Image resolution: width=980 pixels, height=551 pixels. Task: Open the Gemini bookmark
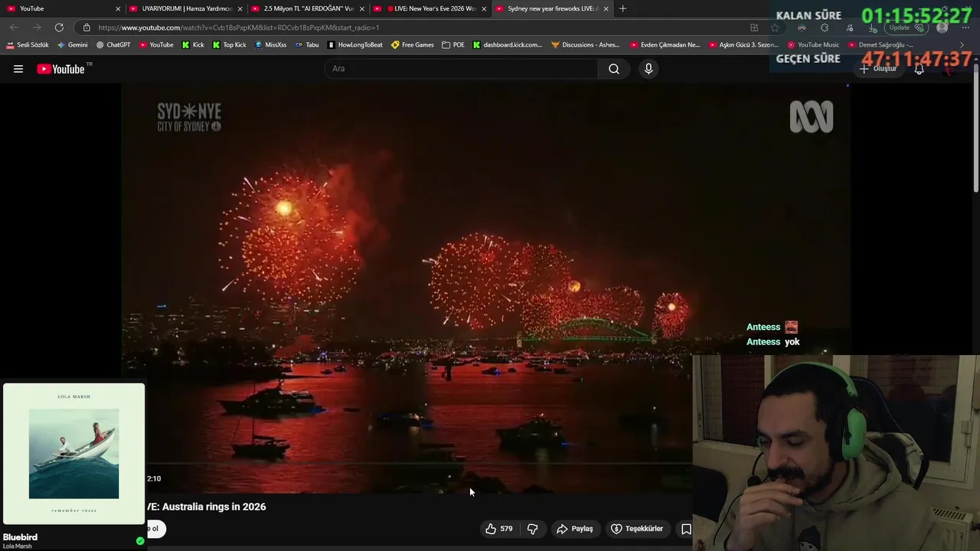click(73, 45)
